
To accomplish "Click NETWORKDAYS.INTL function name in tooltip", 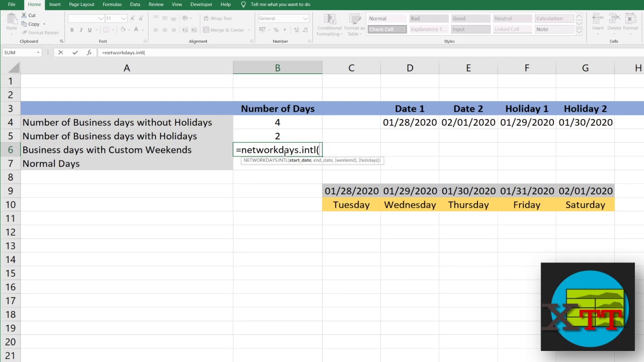I will tap(265, 160).
